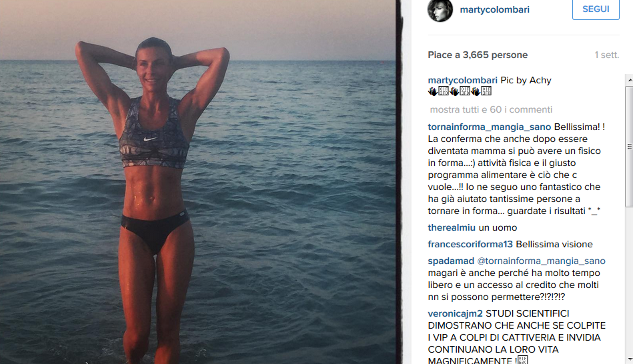Click the scrollbar track below the thumb
633x364 pixels.
tap(630, 281)
